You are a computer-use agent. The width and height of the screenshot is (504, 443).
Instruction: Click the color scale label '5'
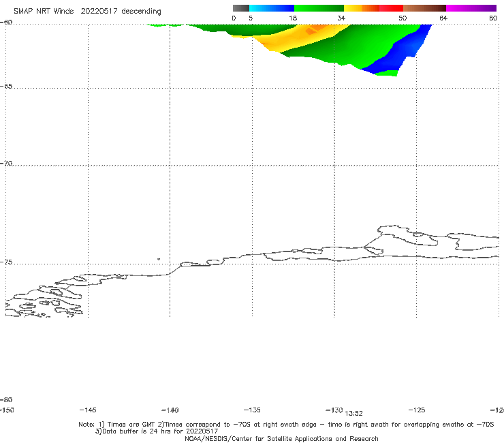click(x=251, y=18)
